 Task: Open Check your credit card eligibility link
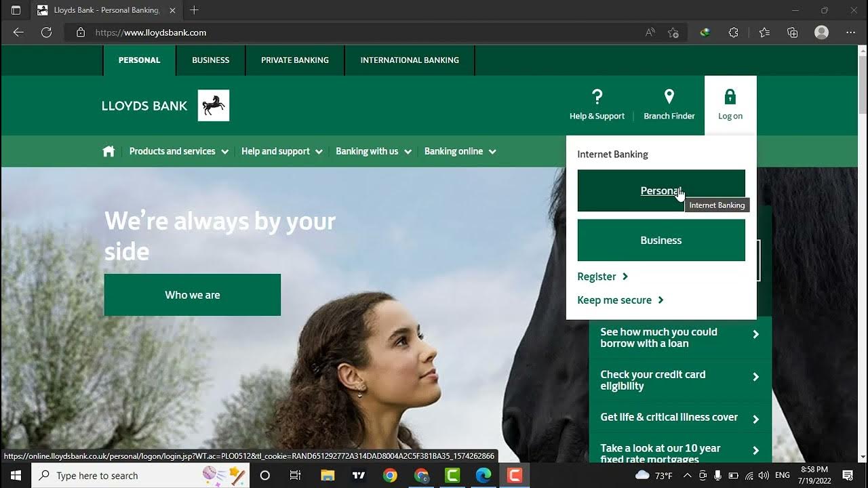click(680, 380)
